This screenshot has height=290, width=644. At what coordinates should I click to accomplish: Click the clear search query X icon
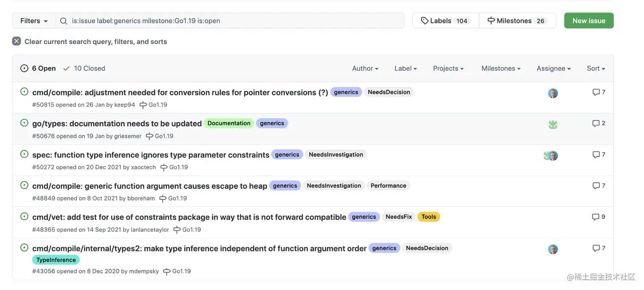[17, 41]
